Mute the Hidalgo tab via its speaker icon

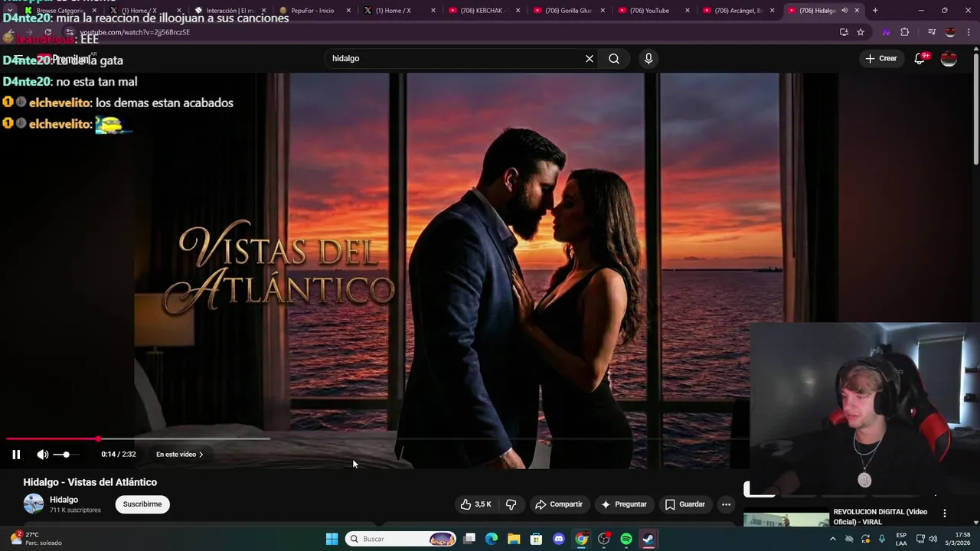tap(844, 11)
